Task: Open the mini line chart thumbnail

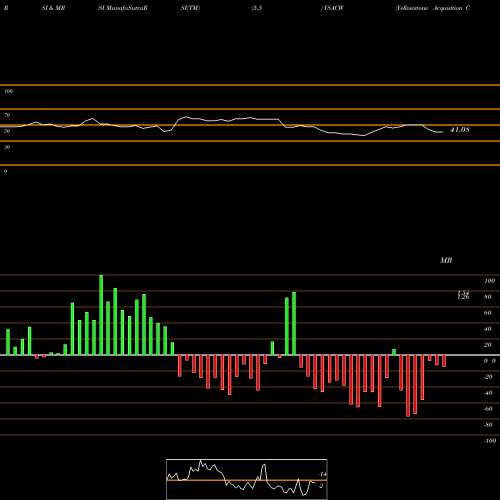Action: [x=247, y=479]
